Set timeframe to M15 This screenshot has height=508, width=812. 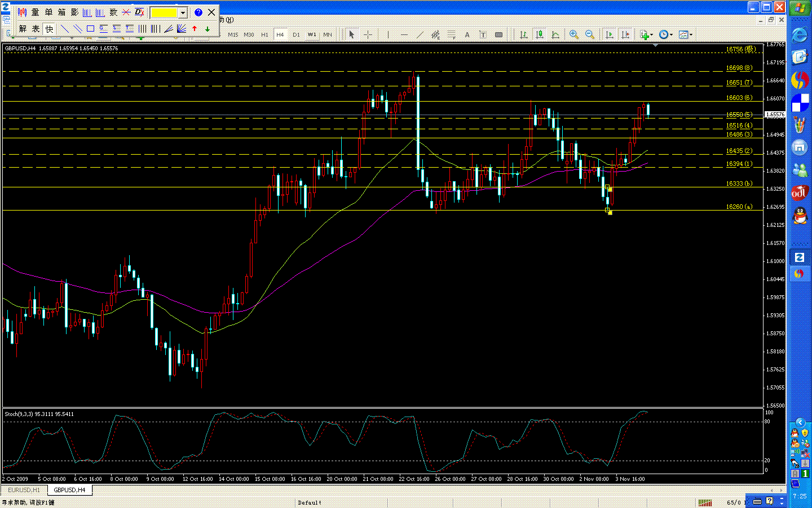click(233, 34)
